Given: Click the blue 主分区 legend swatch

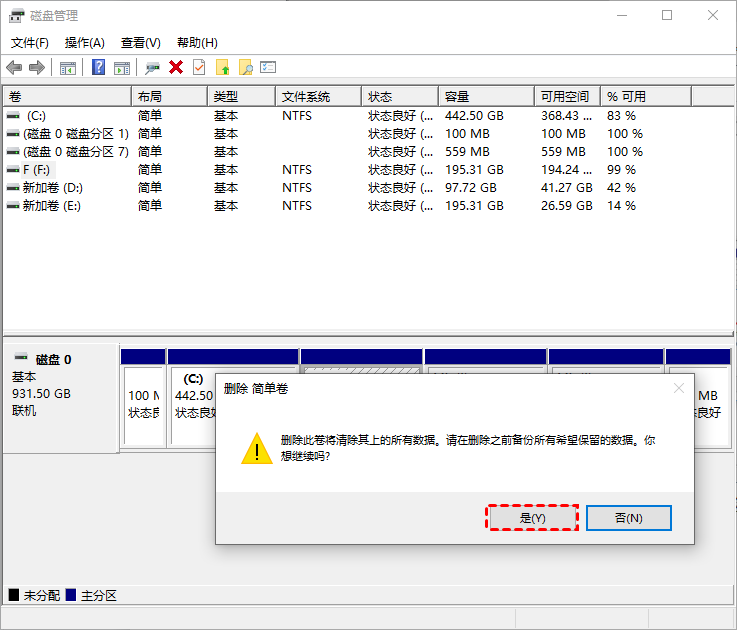Looking at the screenshot, I should (x=71, y=595).
